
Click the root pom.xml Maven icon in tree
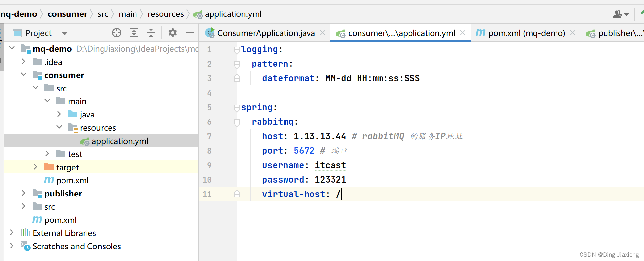pyautogui.click(x=37, y=220)
